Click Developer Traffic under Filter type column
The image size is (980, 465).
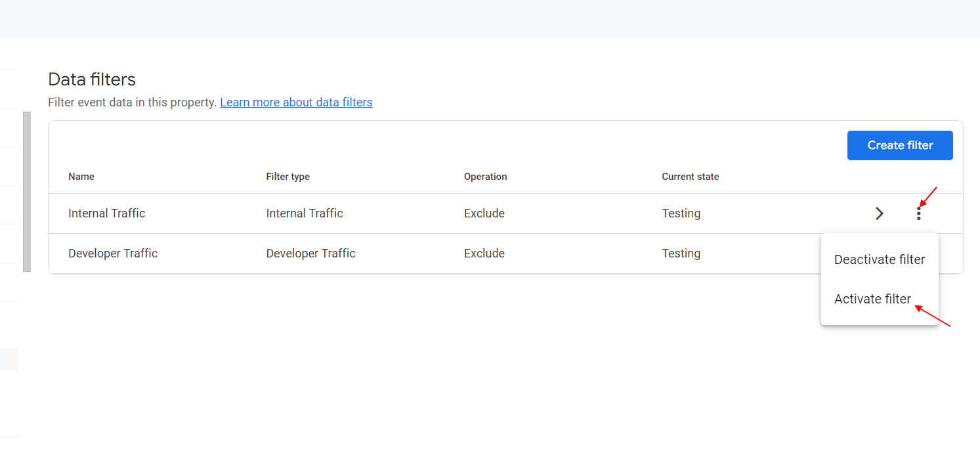point(310,253)
